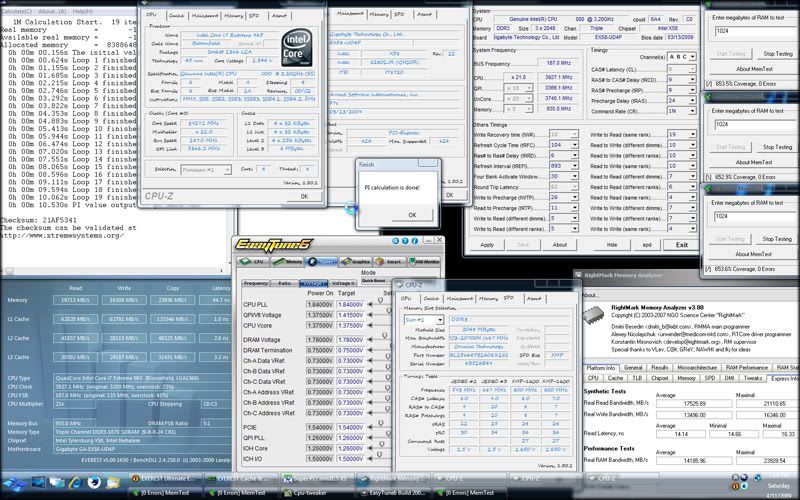Click Exit in Cpu-tweaker
800x500 pixels.
click(x=682, y=245)
